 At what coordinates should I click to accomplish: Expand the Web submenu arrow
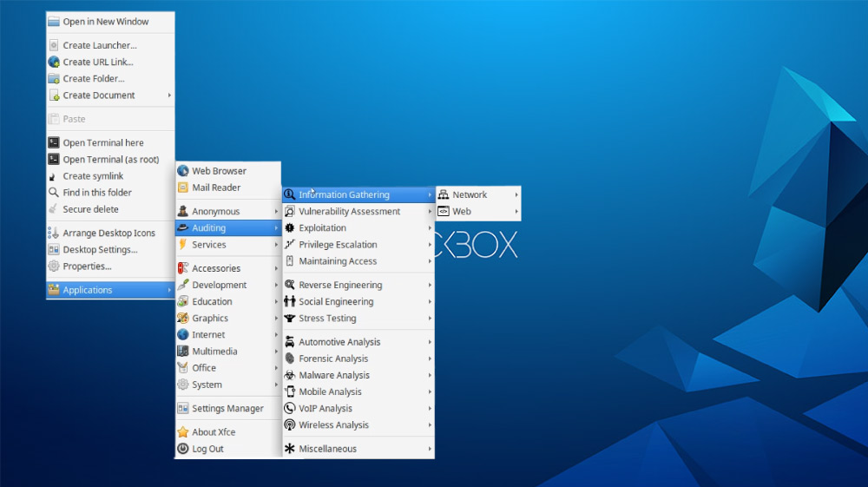[x=516, y=212]
